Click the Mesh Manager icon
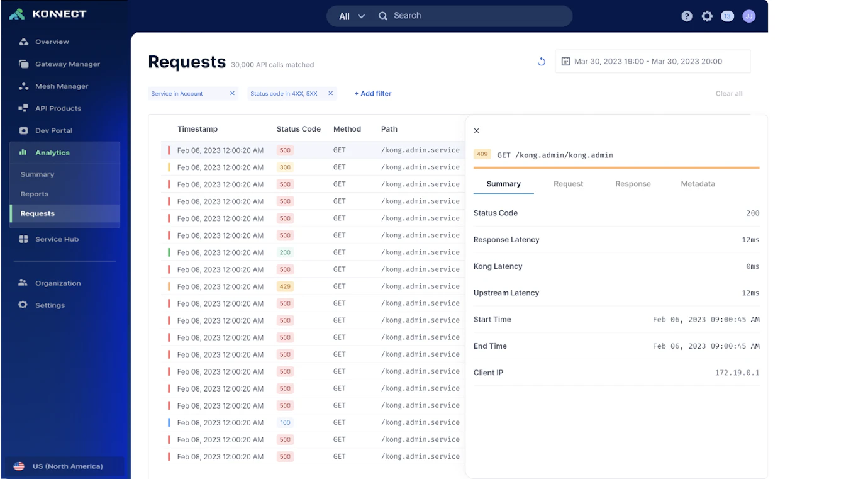Viewport: 868px width, 479px height. [x=24, y=86]
